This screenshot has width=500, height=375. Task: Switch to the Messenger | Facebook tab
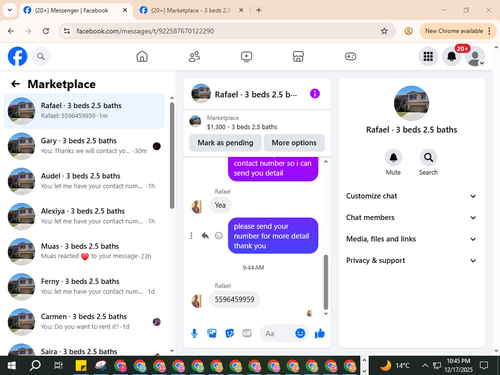coord(71,10)
